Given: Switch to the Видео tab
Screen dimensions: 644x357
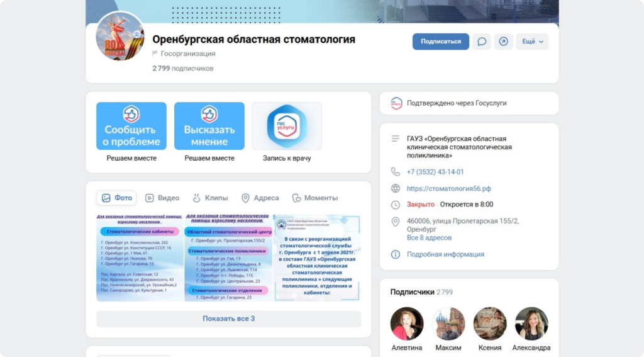Looking at the screenshot, I should pyautogui.click(x=163, y=198).
